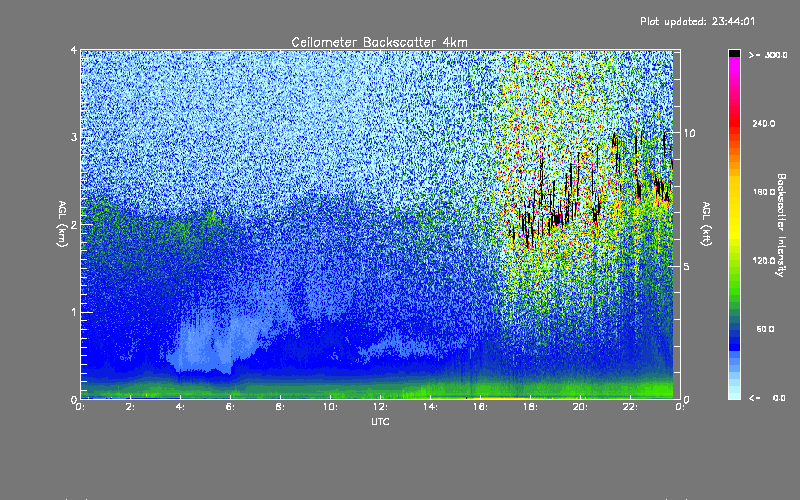Click the 'Plot updated: 23:44:01' timestamp
Image resolution: width=800 pixels, height=500 pixels.
[x=697, y=21]
